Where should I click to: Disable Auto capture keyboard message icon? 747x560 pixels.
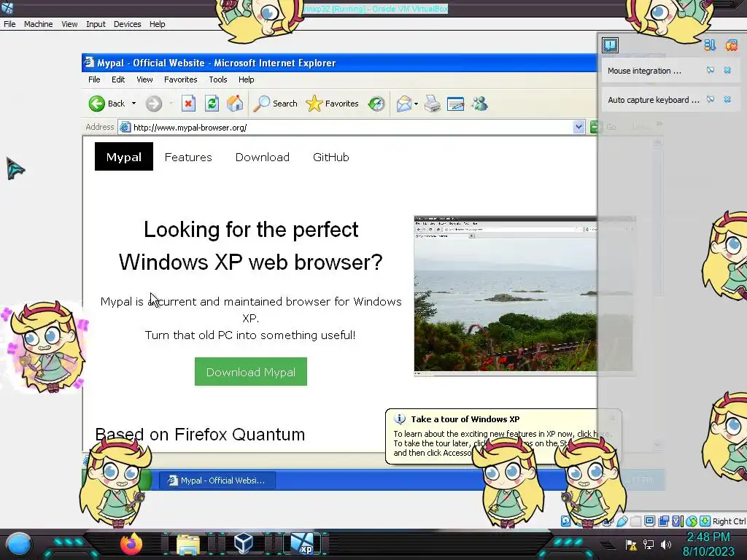(711, 99)
